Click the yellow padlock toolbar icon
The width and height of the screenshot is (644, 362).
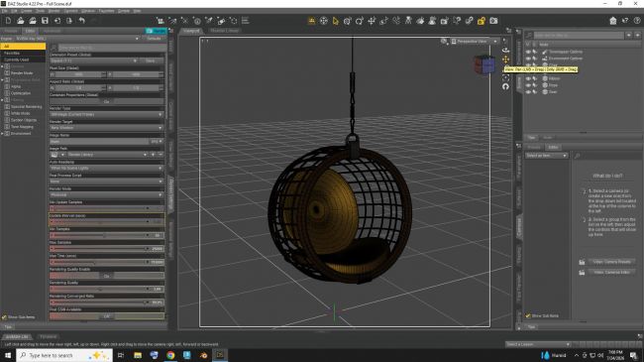481,21
